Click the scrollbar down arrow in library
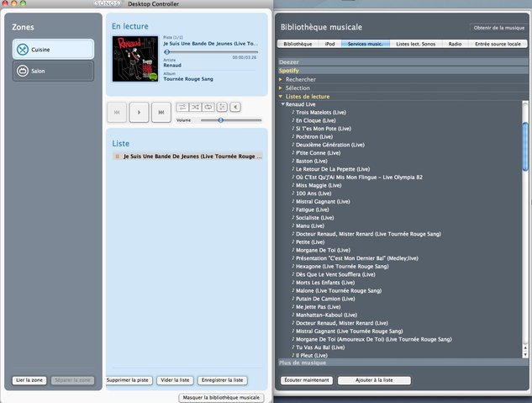This screenshot has width=532, height=403. (525, 355)
